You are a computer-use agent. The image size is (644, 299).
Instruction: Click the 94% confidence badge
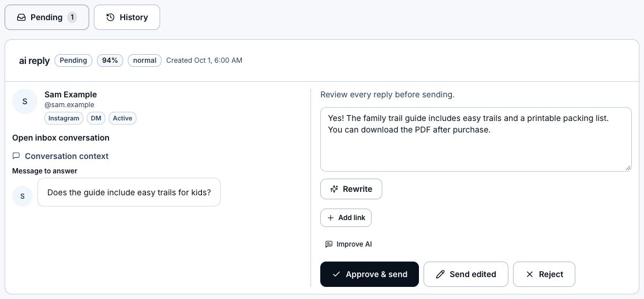click(110, 60)
